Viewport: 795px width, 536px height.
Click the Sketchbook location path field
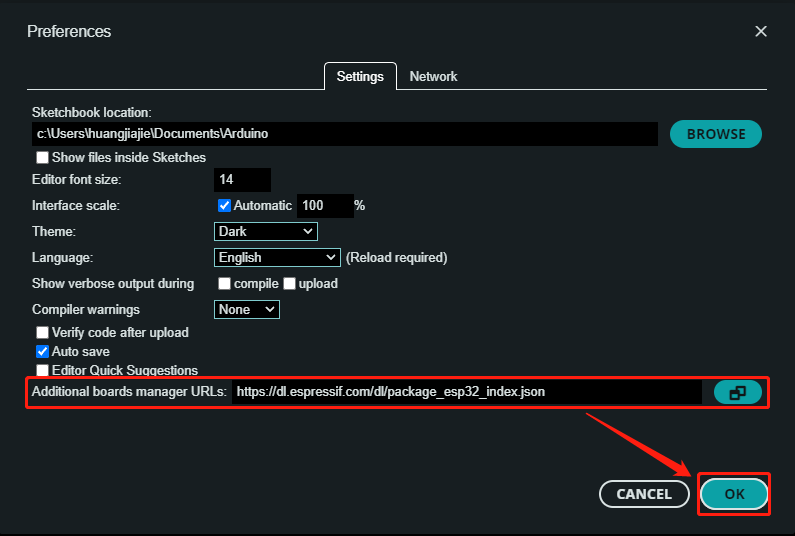coord(344,134)
